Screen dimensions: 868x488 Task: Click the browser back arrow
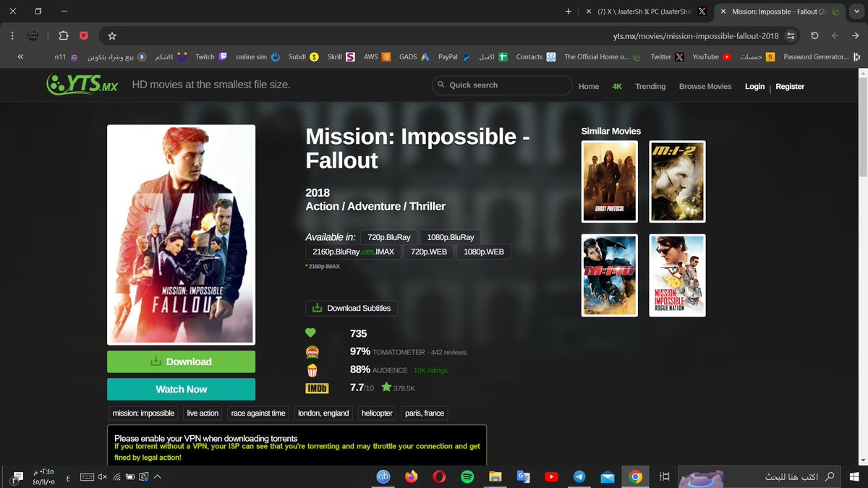(x=855, y=35)
